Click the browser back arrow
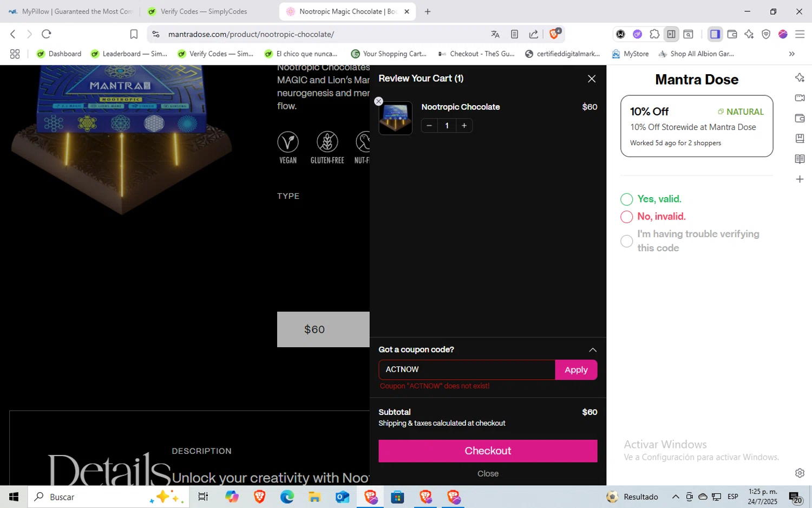Viewport: 812px width, 508px height. [13, 34]
